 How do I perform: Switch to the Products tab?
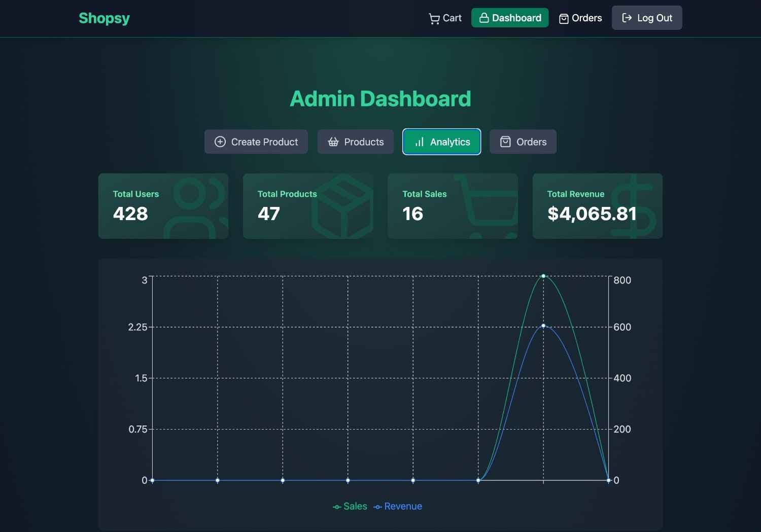[x=356, y=142]
